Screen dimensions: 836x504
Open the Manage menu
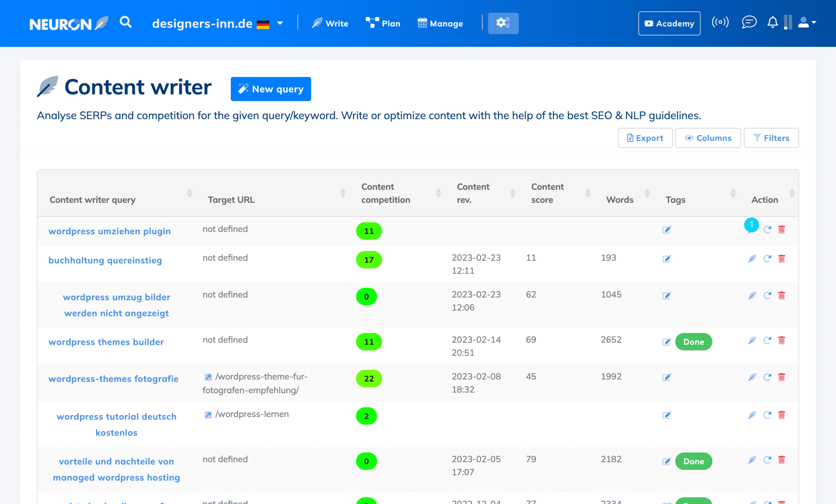click(x=440, y=23)
